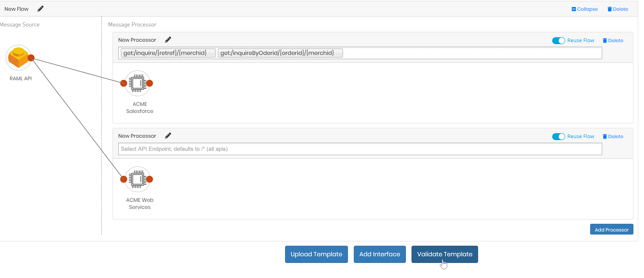
Task: Rename first New Processor via pencil icon
Action: click(168, 40)
